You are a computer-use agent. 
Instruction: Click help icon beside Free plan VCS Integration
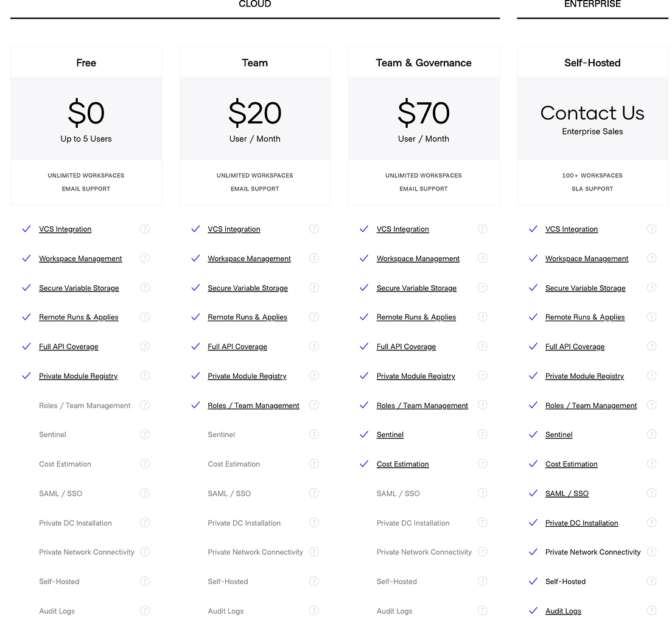(x=145, y=229)
